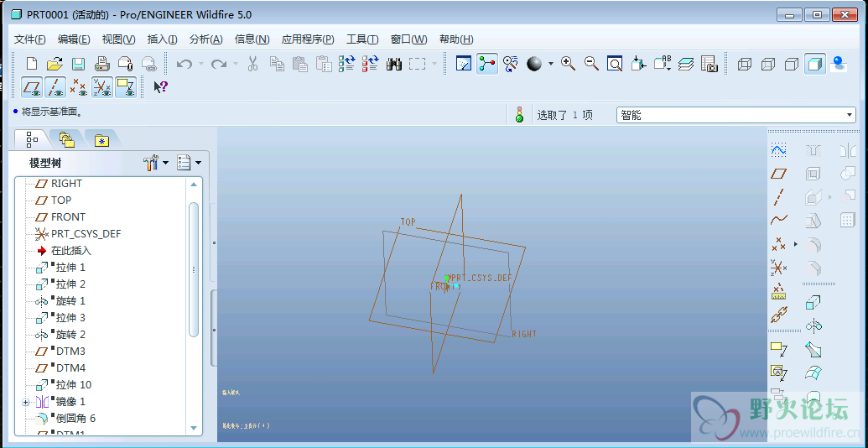Viewport: 868px width, 448px height.
Task: Open the 文件(F) menu
Action: pyautogui.click(x=30, y=39)
